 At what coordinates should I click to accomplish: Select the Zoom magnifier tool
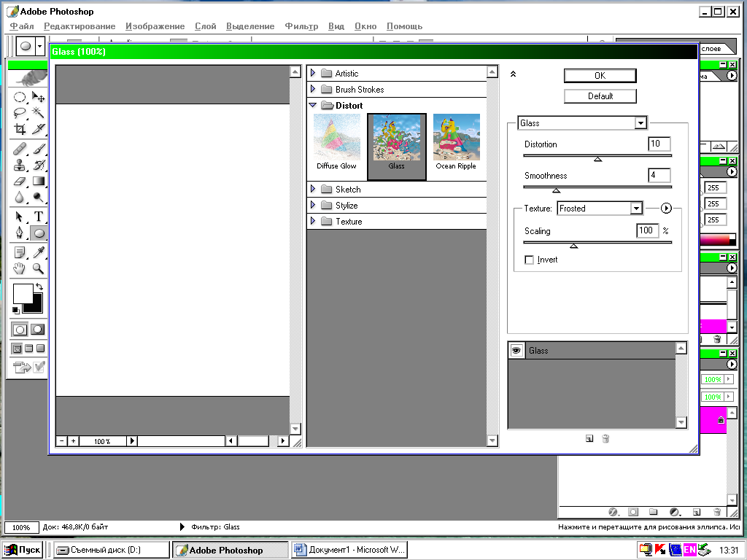[38, 268]
